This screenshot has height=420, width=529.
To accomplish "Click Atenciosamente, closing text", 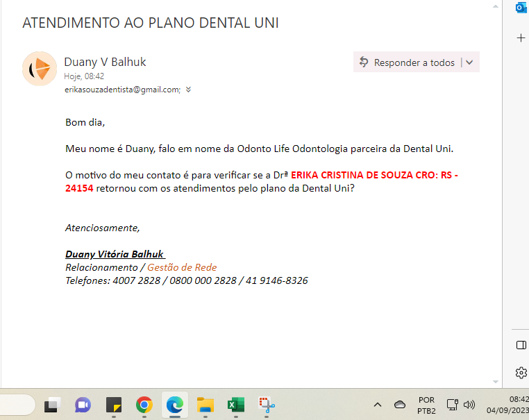I will coord(102,228).
